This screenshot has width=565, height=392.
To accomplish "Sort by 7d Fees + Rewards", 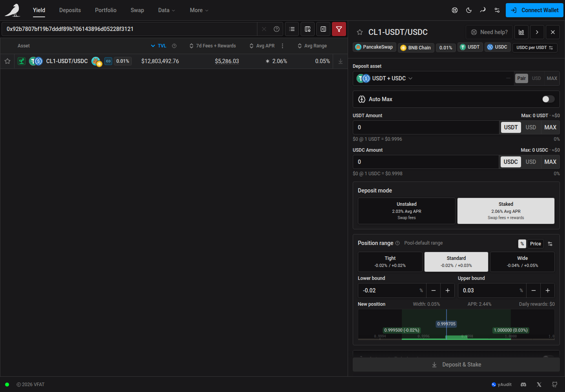I will pos(213,46).
